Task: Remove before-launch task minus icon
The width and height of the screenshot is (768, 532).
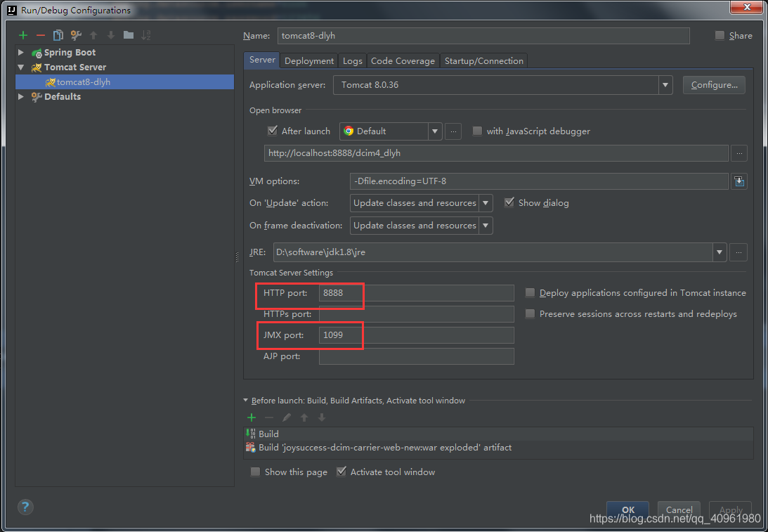Action: point(269,417)
